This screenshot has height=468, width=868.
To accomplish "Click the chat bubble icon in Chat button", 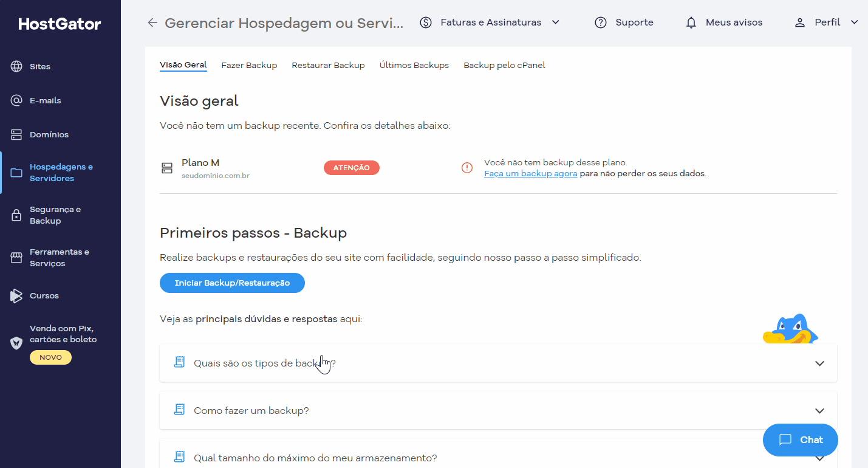I will pos(785,439).
